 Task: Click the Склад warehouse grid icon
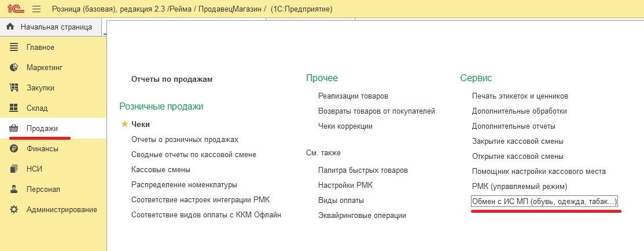tap(14, 108)
